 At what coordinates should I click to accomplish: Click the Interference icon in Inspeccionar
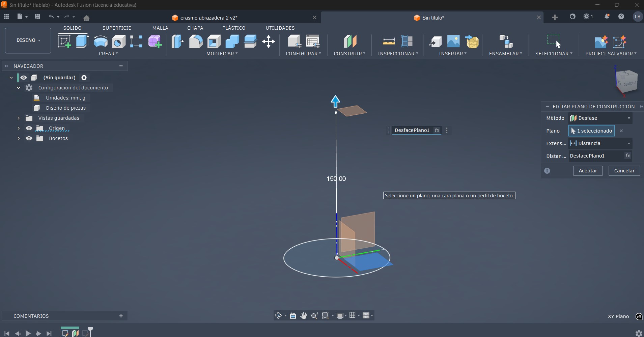[407, 41]
